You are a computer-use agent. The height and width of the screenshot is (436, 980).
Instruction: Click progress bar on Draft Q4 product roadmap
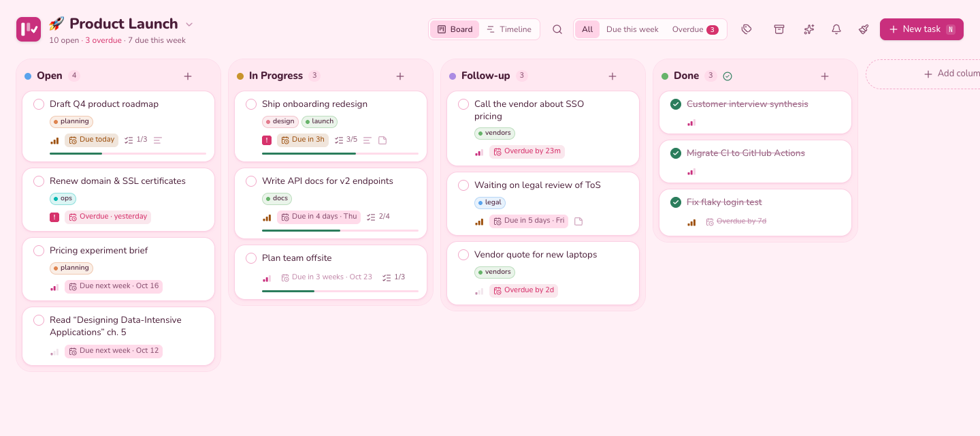128,154
